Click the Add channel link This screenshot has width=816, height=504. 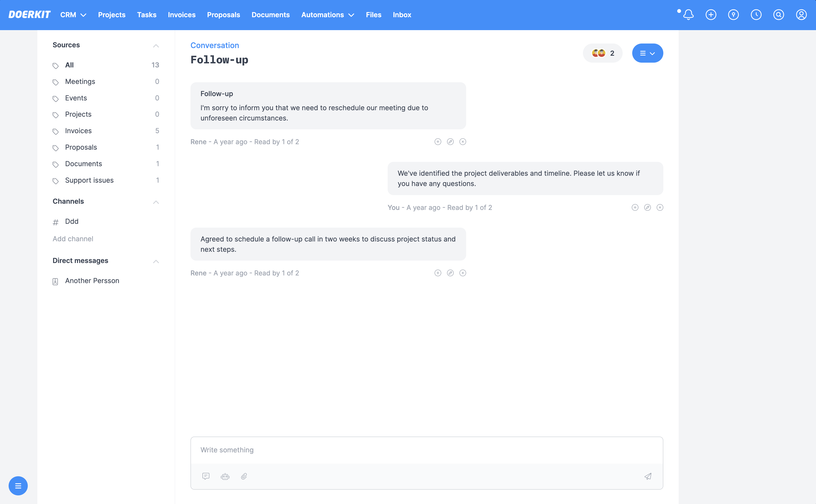pyautogui.click(x=73, y=239)
